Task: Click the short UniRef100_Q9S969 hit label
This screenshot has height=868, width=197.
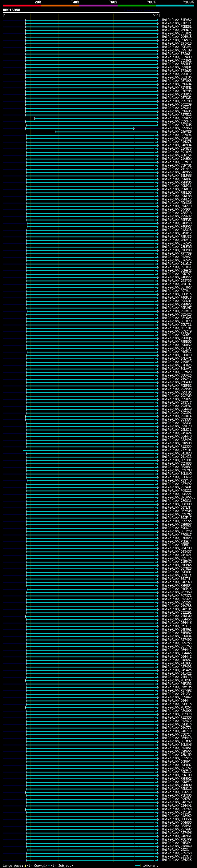Action: click(177, 128)
